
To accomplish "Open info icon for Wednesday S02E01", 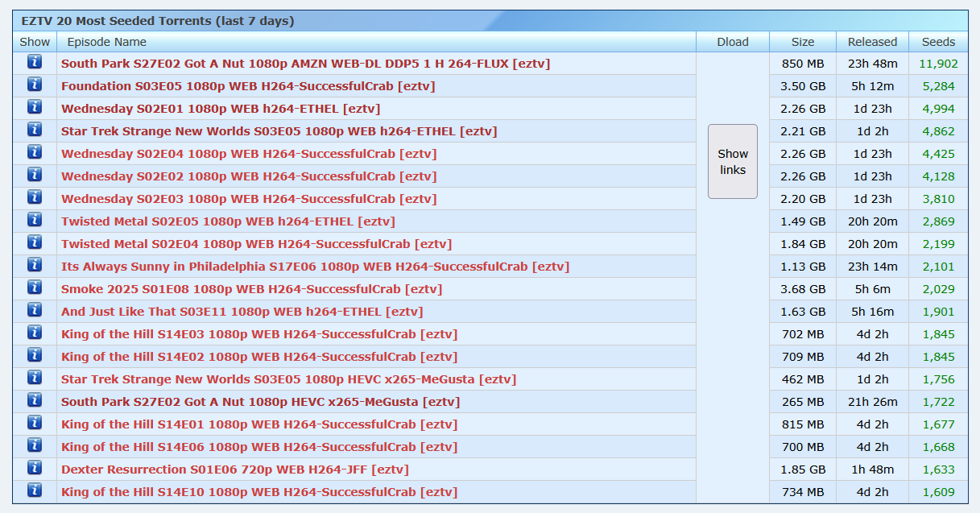I will pos(34,107).
